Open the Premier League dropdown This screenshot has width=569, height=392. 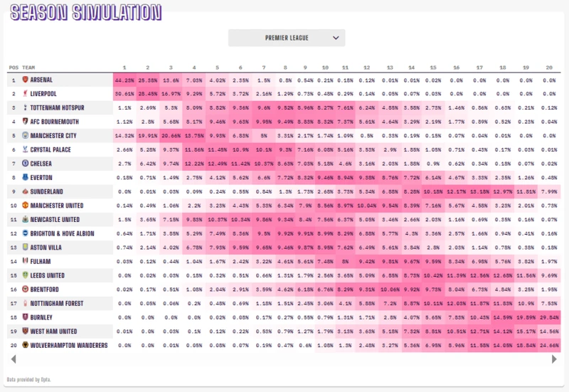coord(286,38)
